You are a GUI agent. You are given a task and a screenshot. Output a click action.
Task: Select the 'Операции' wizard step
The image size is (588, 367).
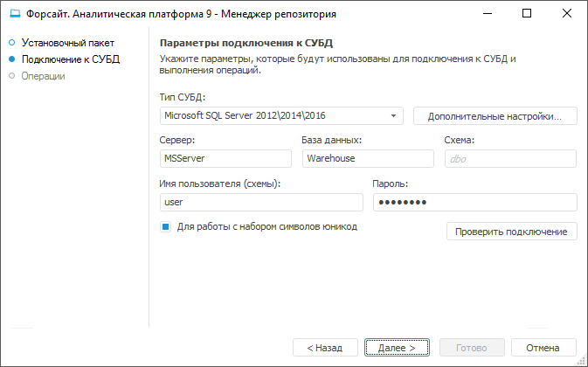[44, 76]
